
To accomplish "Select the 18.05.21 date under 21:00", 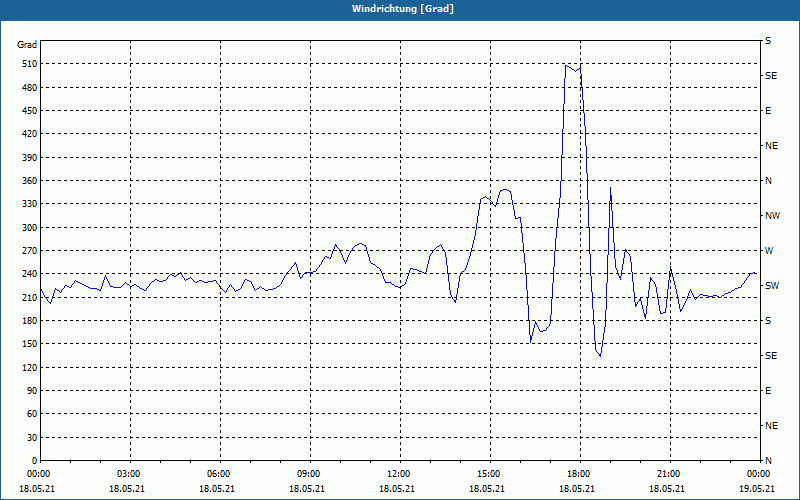I will tap(666, 488).
